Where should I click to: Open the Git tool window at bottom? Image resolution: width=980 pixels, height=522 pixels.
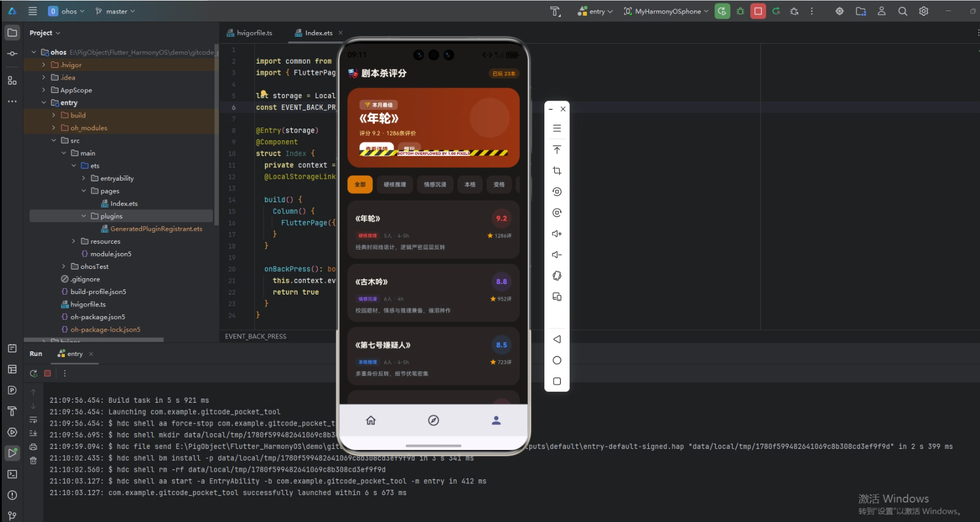(12, 516)
